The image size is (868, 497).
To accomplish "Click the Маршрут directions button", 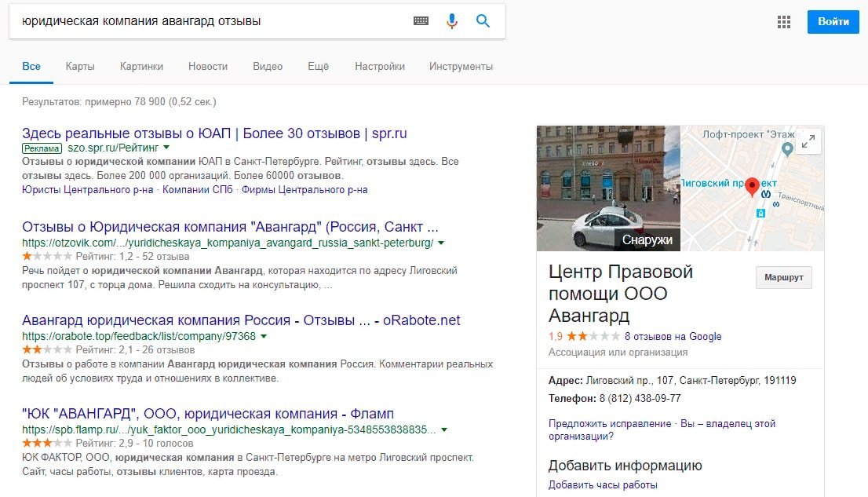I will click(783, 277).
